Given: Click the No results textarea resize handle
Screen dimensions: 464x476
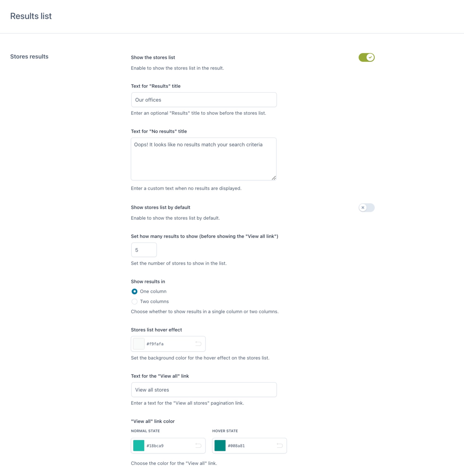Looking at the screenshot, I should [274, 178].
